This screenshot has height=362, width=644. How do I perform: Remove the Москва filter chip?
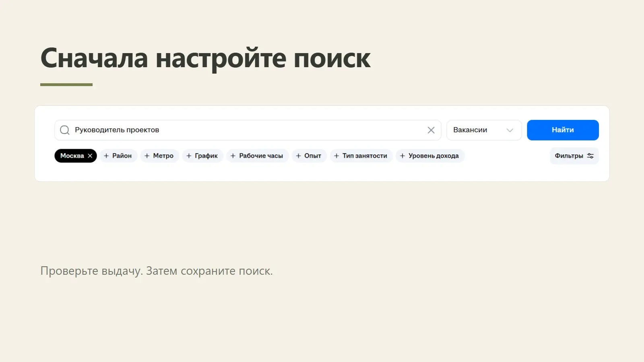pyautogui.click(x=90, y=156)
